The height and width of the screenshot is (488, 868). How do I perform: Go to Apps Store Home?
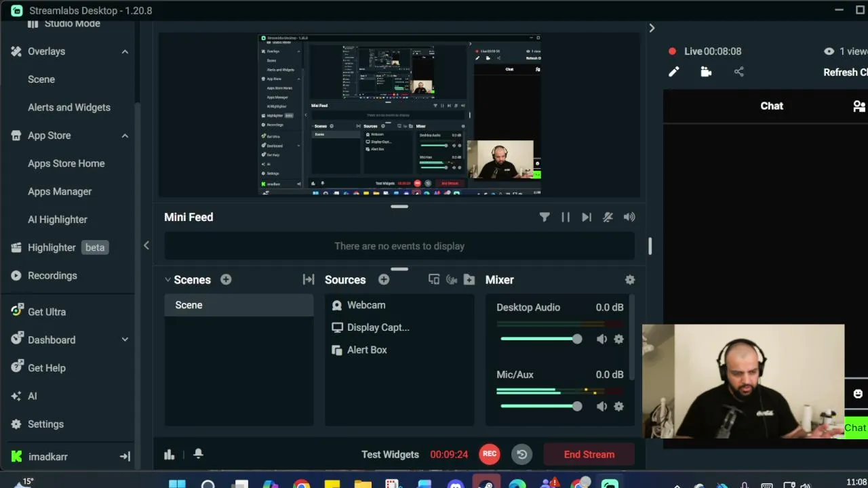[68, 163]
